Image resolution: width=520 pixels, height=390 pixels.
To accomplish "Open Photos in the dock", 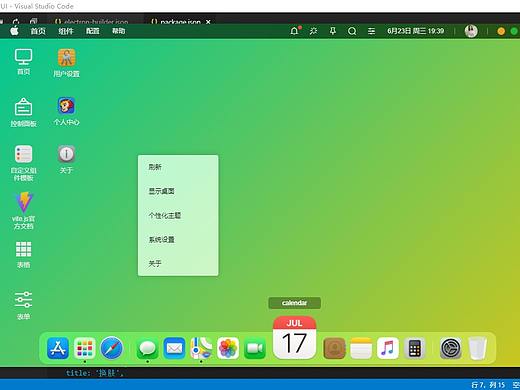I will (228, 348).
